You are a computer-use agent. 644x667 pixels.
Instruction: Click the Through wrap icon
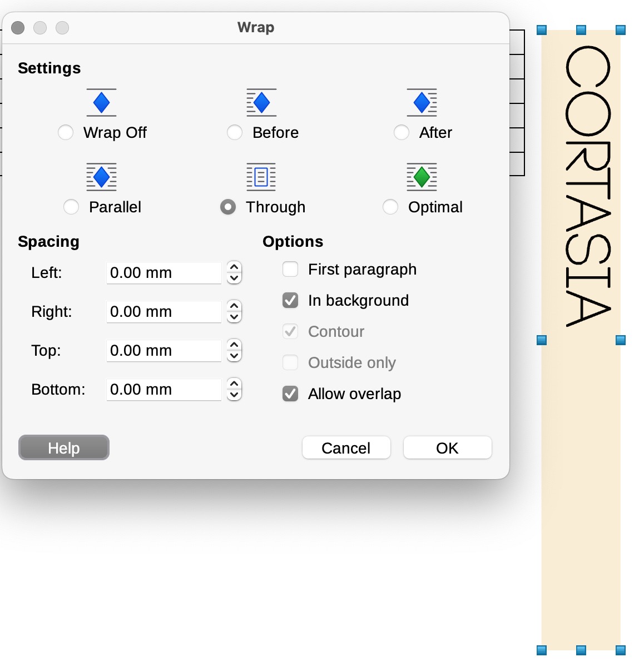tap(261, 177)
